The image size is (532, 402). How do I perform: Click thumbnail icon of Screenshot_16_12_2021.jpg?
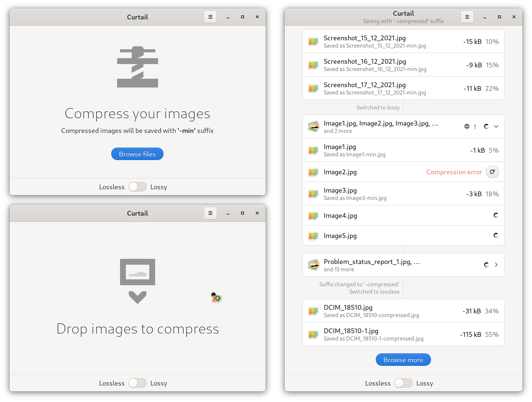[x=314, y=65]
